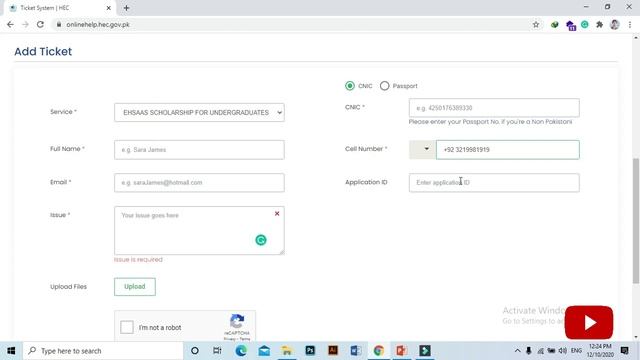Click the page vertical scrollbar thumb
This screenshot has width=640, height=360.
pos(636,220)
